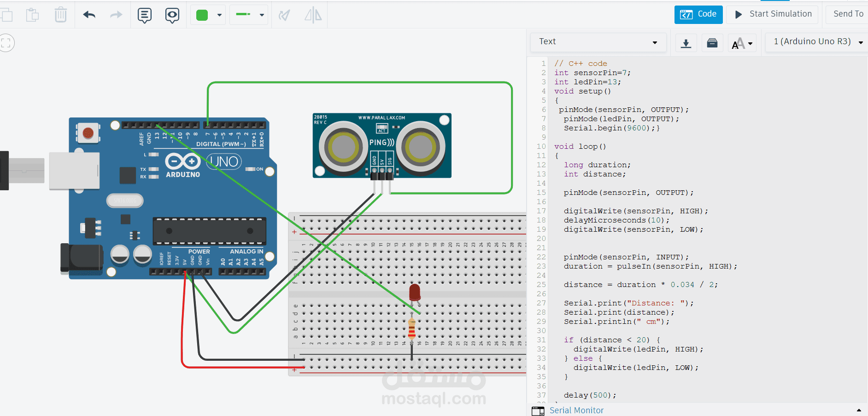Viewport: 868px width, 416px height.
Task: Open the font size A dropdown
Action: pos(742,43)
